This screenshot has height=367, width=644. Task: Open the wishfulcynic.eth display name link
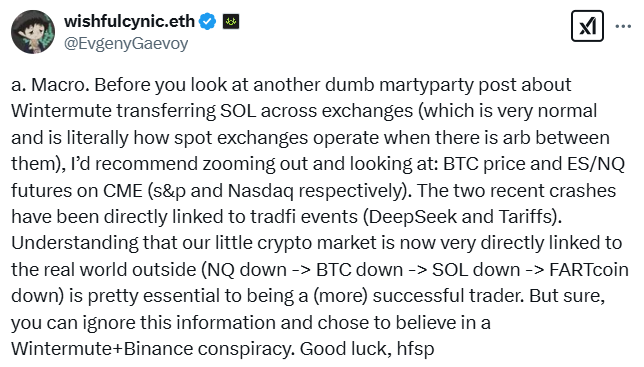129,21
